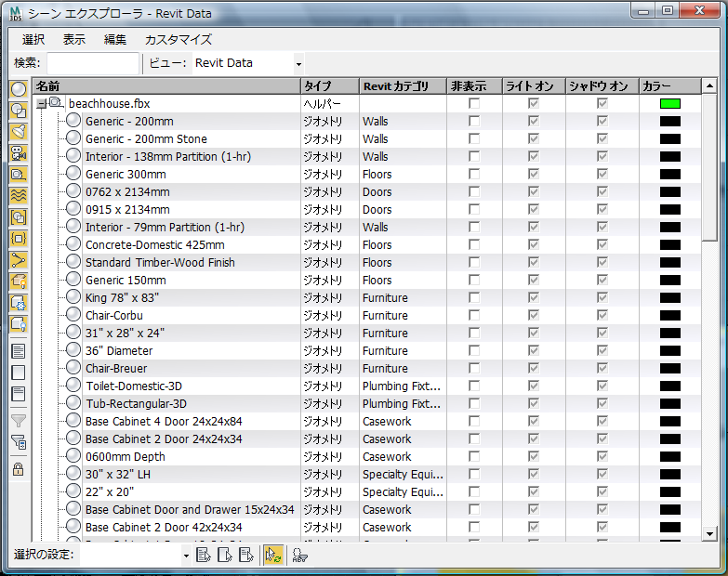Toggle the Display Helpers filter icon
This screenshot has height=576, width=728.
tap(19, 175)
